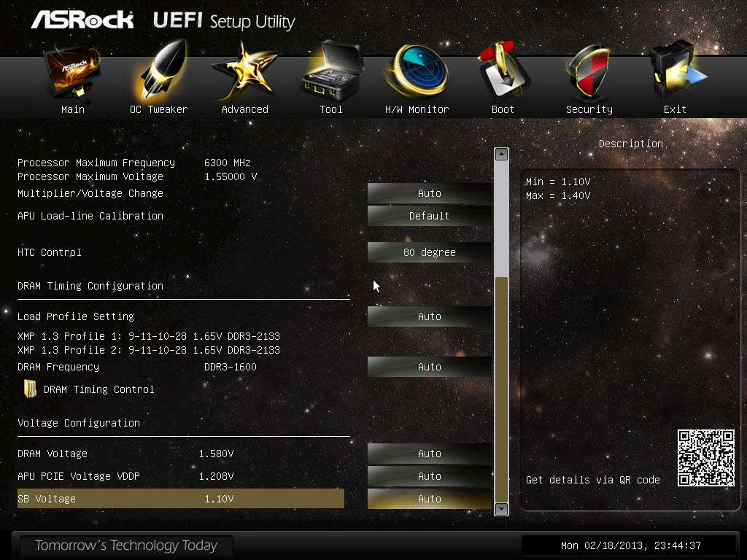
Task: Open DRAM Timing Control submenu
Action: point(98,389)
